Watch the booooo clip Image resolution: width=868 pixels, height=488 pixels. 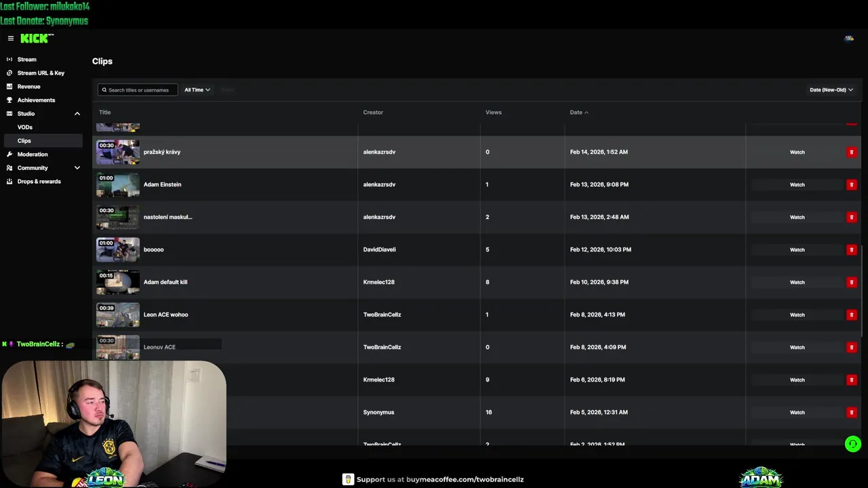(x=797, y=249)
